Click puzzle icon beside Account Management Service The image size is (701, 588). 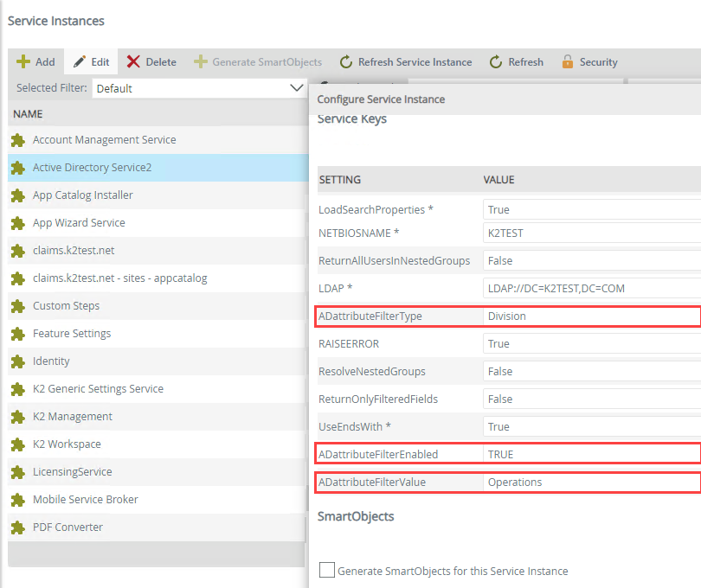pos(17,140)
